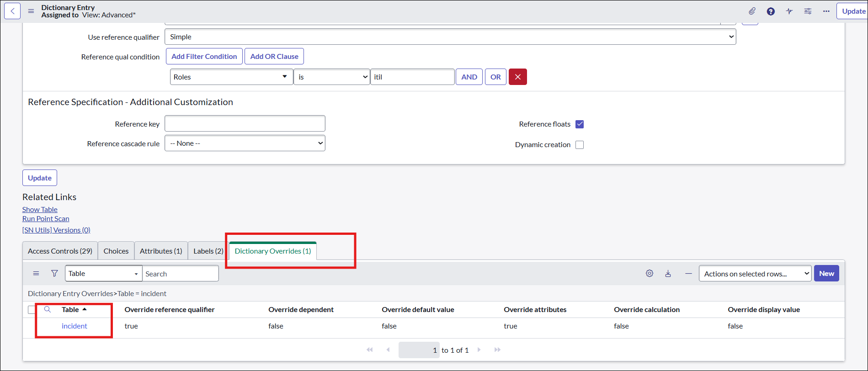The height and width of the screenshot is (371, 868).
Task: Open the personalize form sliders icon
Action: [x=808, y=11]
